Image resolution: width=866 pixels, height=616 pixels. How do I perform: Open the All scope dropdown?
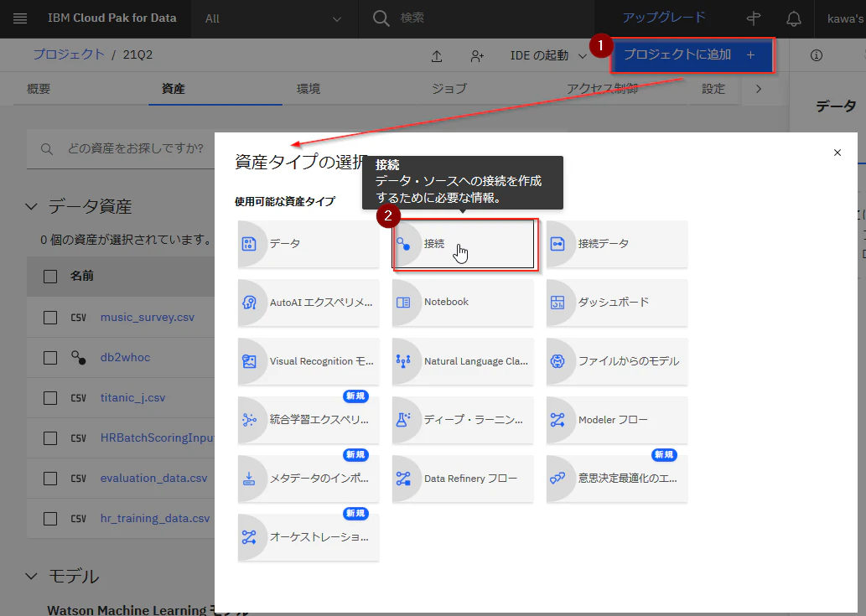point(274,18)
